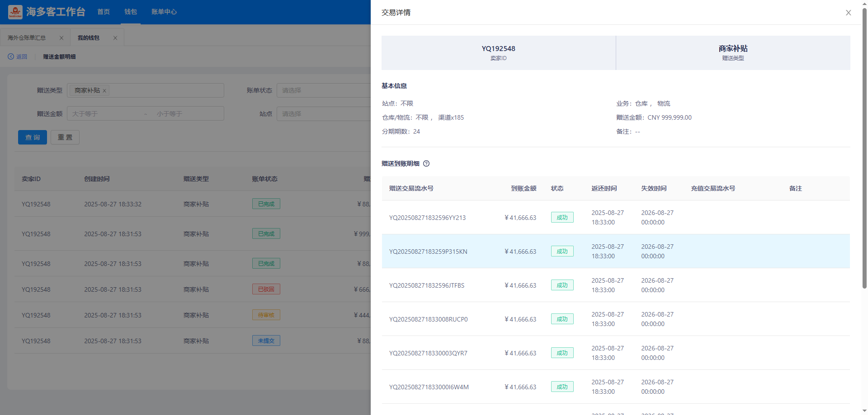
Task: Remove the 商家补贴 filter tag
Action: 104,91
